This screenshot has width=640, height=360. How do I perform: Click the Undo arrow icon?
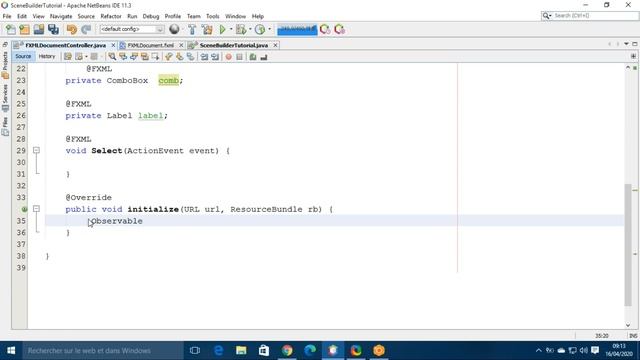[x=72, y=29]
